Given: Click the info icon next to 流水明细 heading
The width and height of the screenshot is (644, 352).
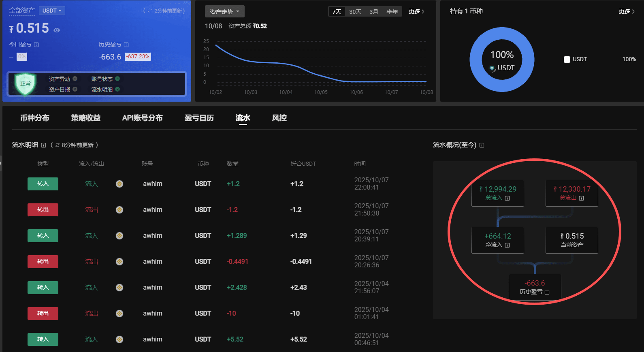Looking at the screenshot, I should 44,145.
